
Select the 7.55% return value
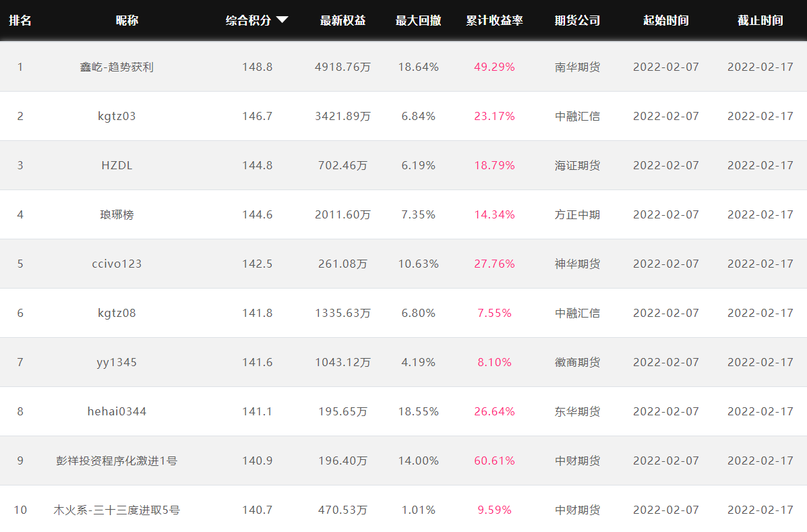(495, 313)
